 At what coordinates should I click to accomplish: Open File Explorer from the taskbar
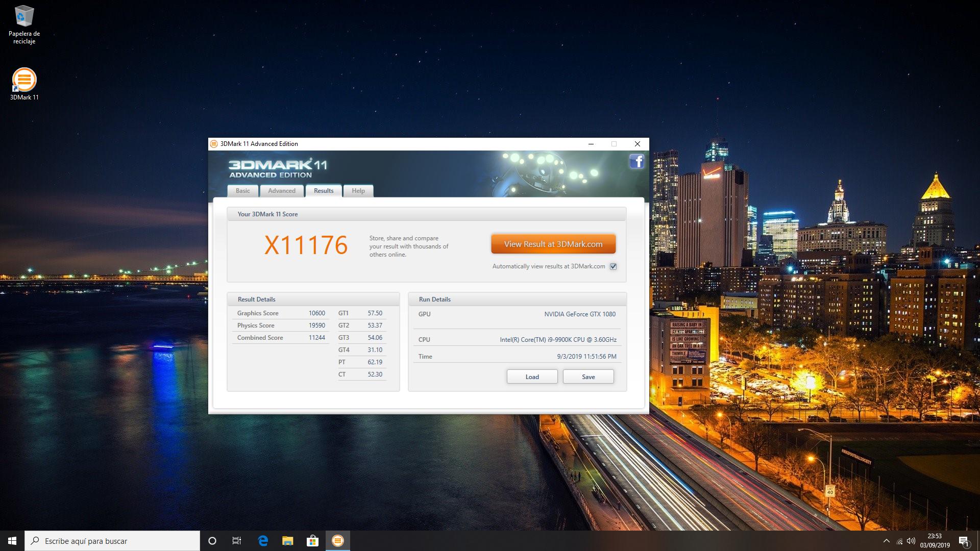[x=287, y=541]
